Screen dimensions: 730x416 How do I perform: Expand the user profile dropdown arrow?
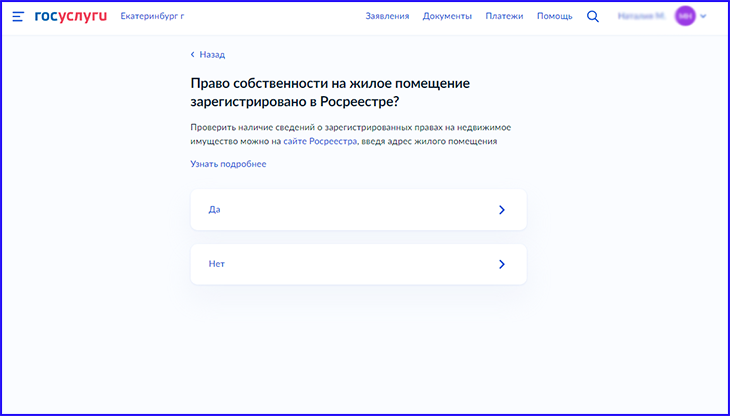703,16
